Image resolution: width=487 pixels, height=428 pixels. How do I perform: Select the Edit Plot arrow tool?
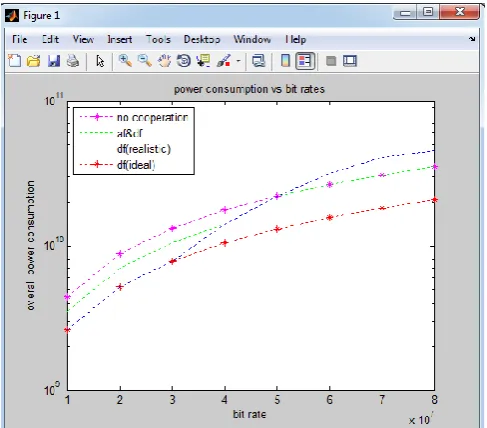[100, 61]
